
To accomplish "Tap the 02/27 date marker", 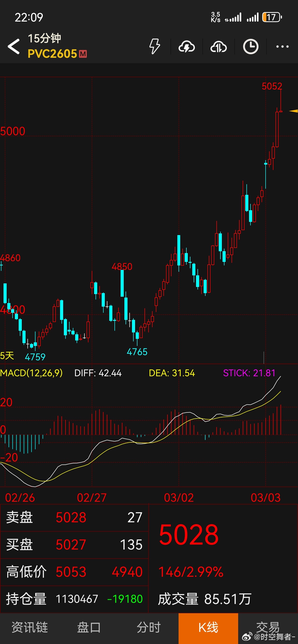I will tap(92, 498).
